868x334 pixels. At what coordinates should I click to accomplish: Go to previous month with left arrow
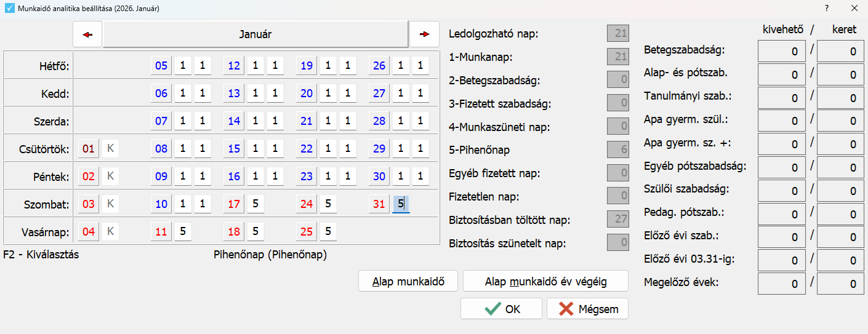coord(87,34)
